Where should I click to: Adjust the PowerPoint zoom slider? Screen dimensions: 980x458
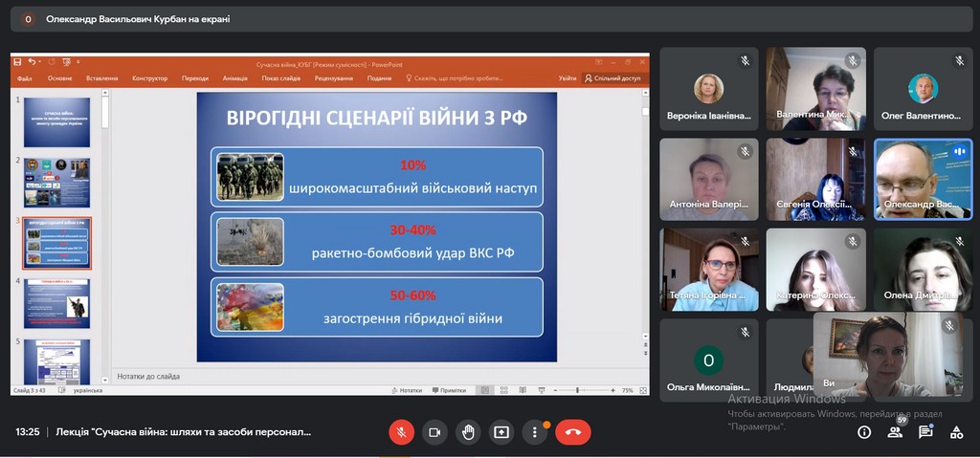[x=577, y=390]
